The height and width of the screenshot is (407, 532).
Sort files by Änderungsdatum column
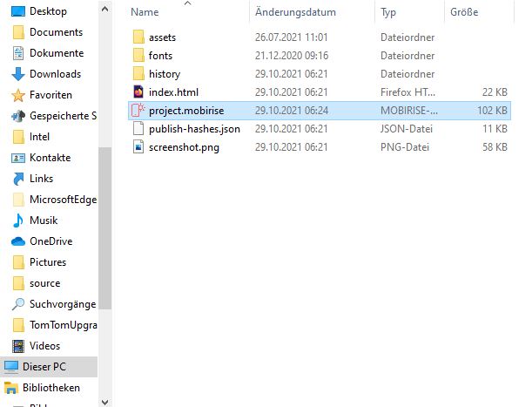click(x=295, y=12)
